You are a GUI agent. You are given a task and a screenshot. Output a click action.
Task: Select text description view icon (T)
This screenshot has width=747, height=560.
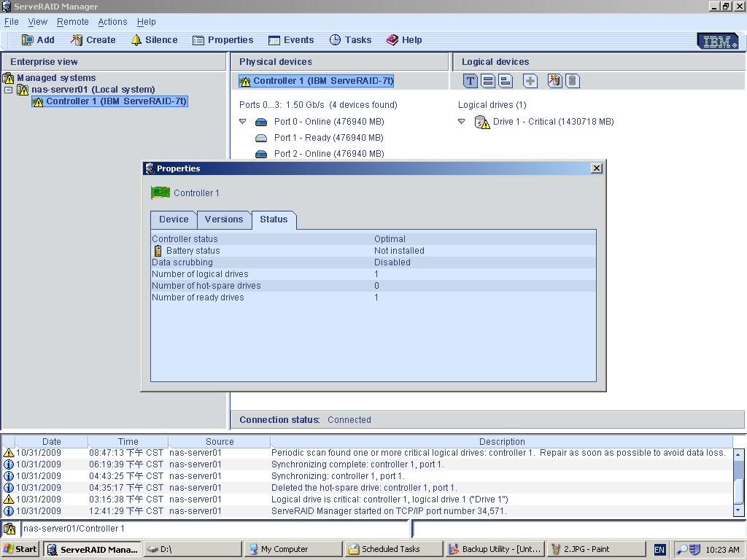tap(471, 81)
